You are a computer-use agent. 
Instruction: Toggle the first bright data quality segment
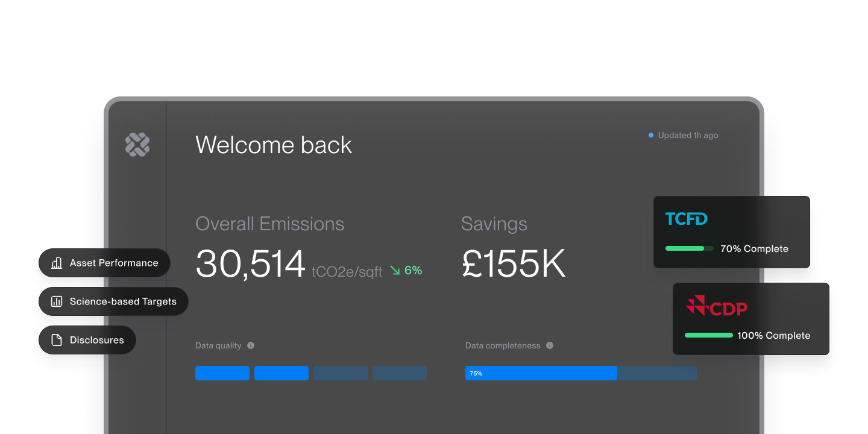click(222, 373)
